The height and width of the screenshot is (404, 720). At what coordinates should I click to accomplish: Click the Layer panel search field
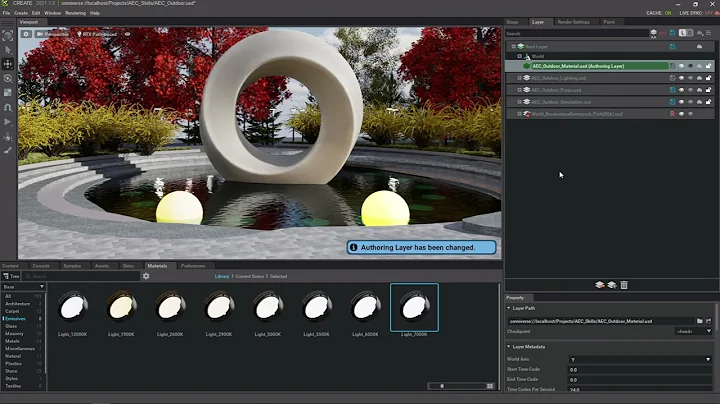(577, 34)
